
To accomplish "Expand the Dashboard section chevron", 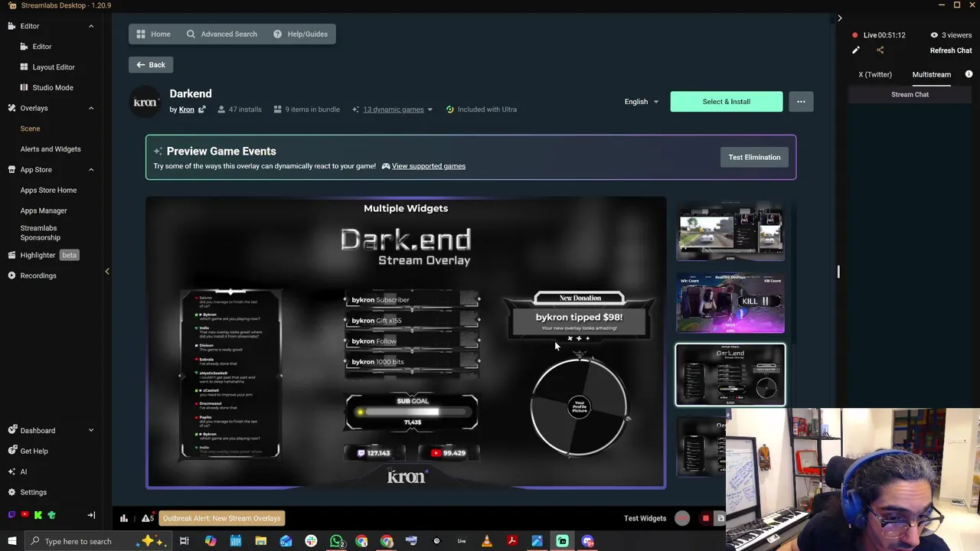I will coord(90,430).
